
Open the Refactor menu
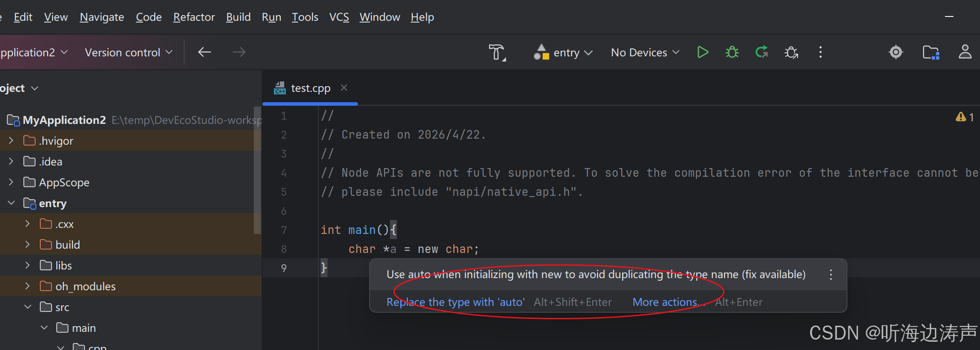point(194,17)
